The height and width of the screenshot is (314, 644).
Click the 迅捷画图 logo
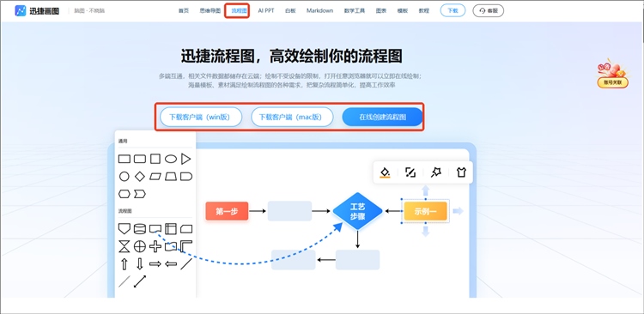coord(38,10)
